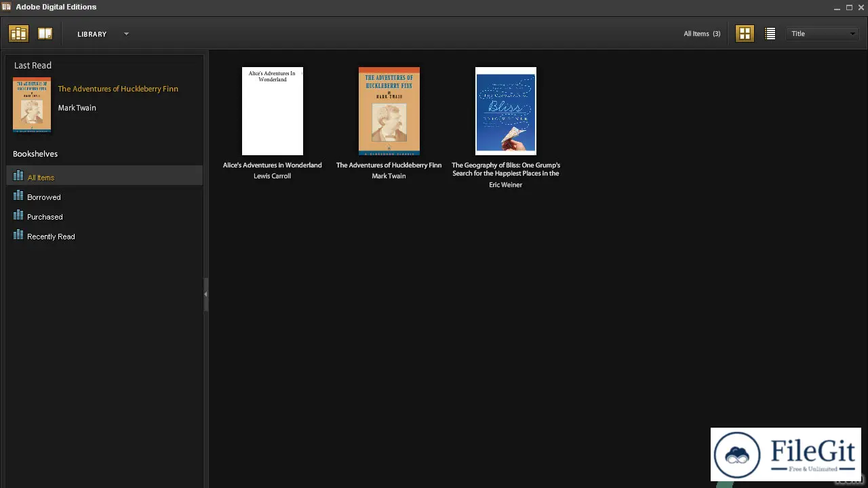
Task: Open the Title sort dropdown
Action: 823,33
